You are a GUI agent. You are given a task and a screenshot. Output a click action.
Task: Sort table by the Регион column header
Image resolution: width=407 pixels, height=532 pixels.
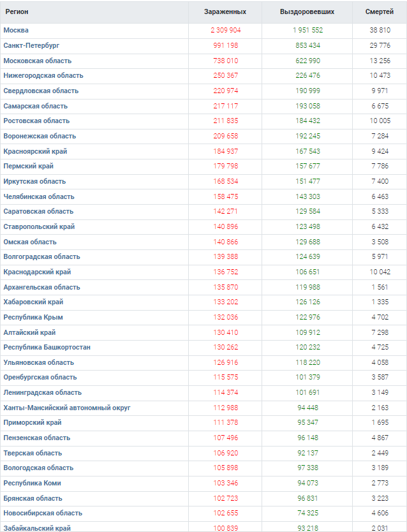pyautogui.click(x=17, y=12)
